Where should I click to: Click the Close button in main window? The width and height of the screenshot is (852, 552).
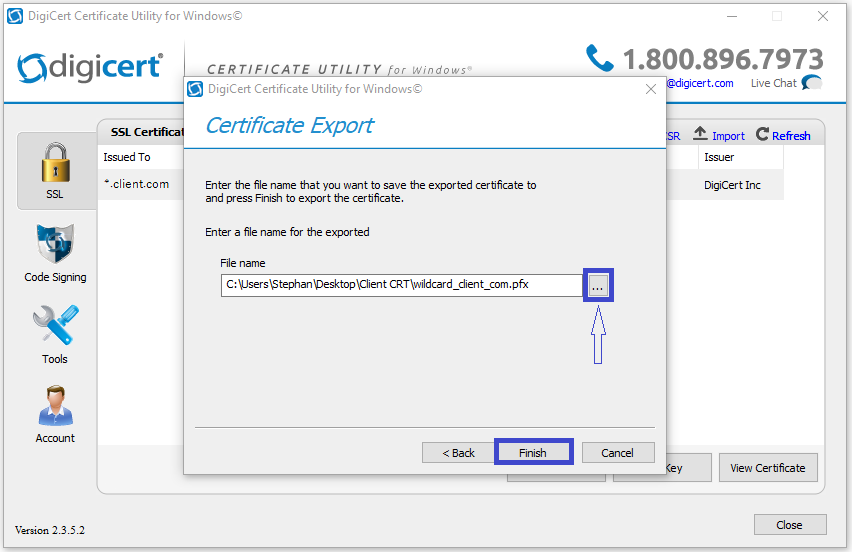790,525
